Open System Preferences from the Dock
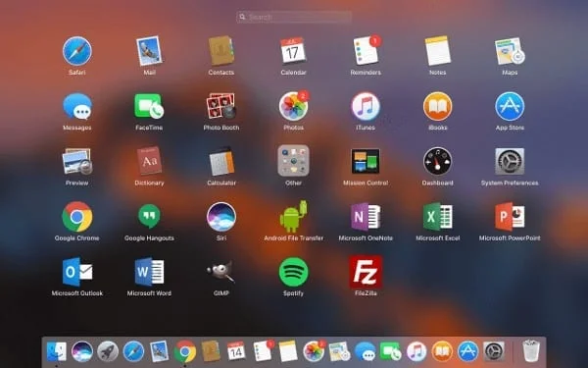The image size is (588, 368). coord(494,352)
